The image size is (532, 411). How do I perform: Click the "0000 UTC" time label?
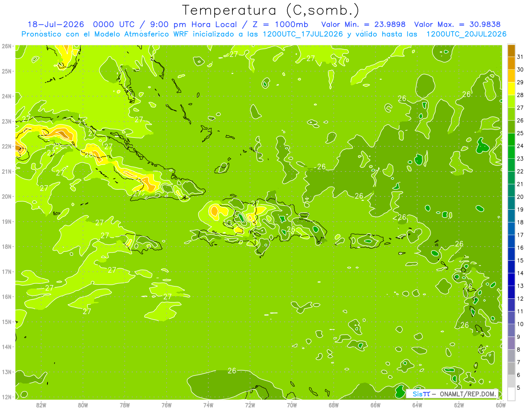point(115,24)
